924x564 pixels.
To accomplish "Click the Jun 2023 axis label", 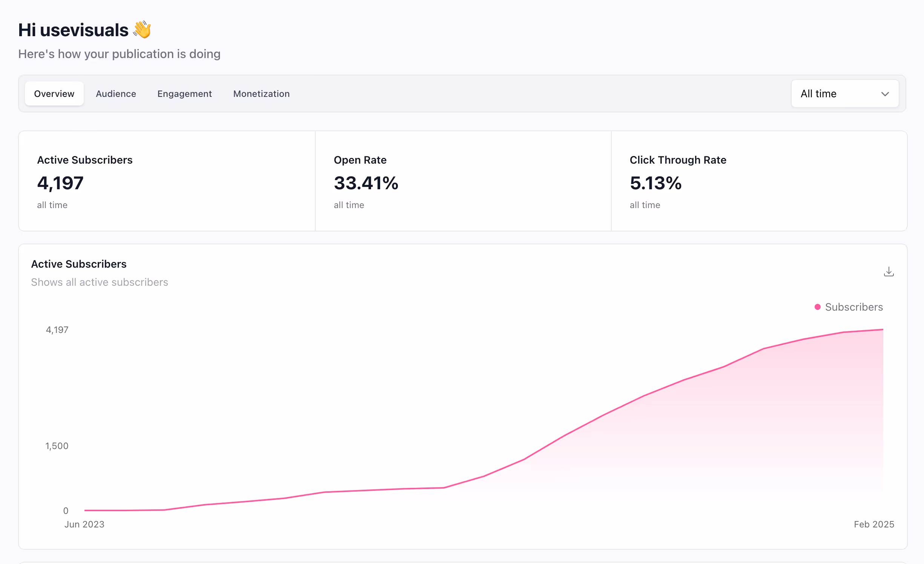I will point(84,524).
